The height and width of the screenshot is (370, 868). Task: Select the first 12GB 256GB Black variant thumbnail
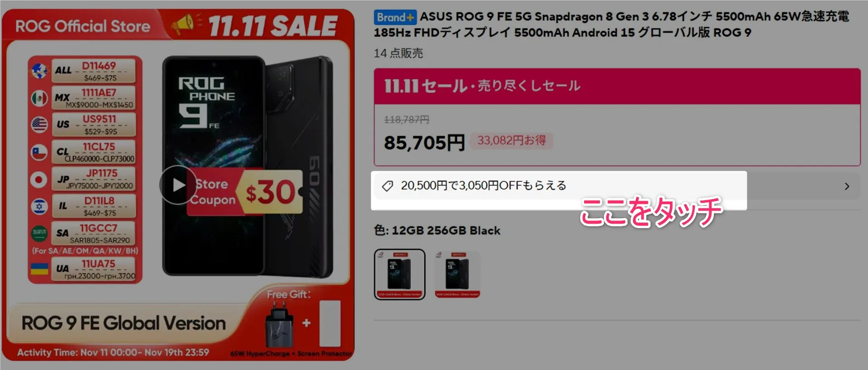click(400, 274)
